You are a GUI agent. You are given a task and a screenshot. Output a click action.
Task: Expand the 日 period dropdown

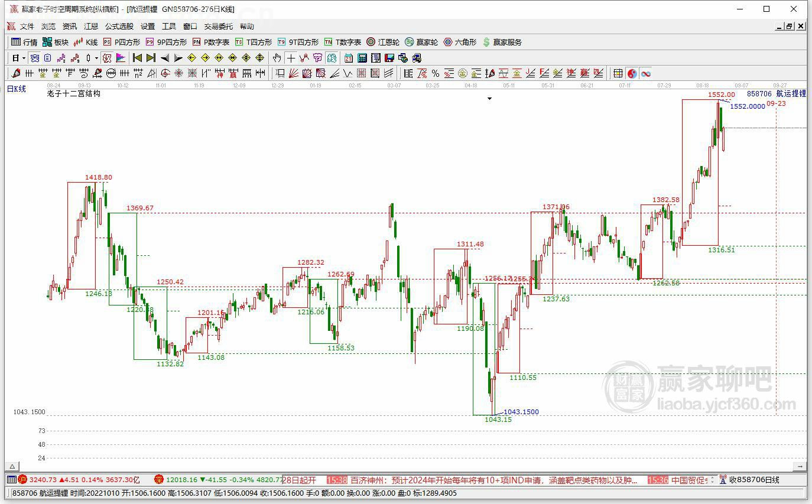(x=24, y=58)
